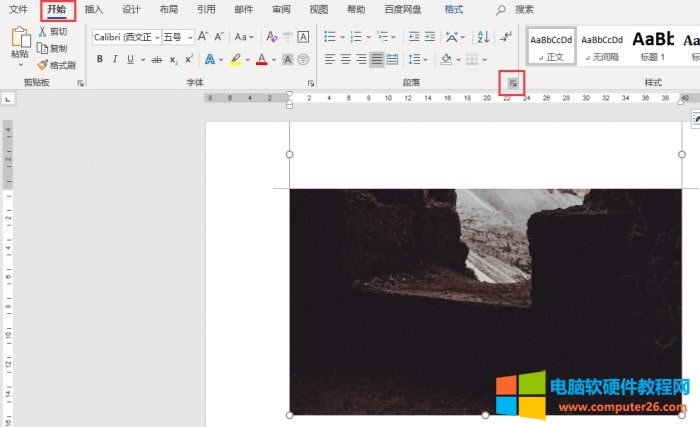
Task: Click the sort A-Z icon
Action: point(483,36)
